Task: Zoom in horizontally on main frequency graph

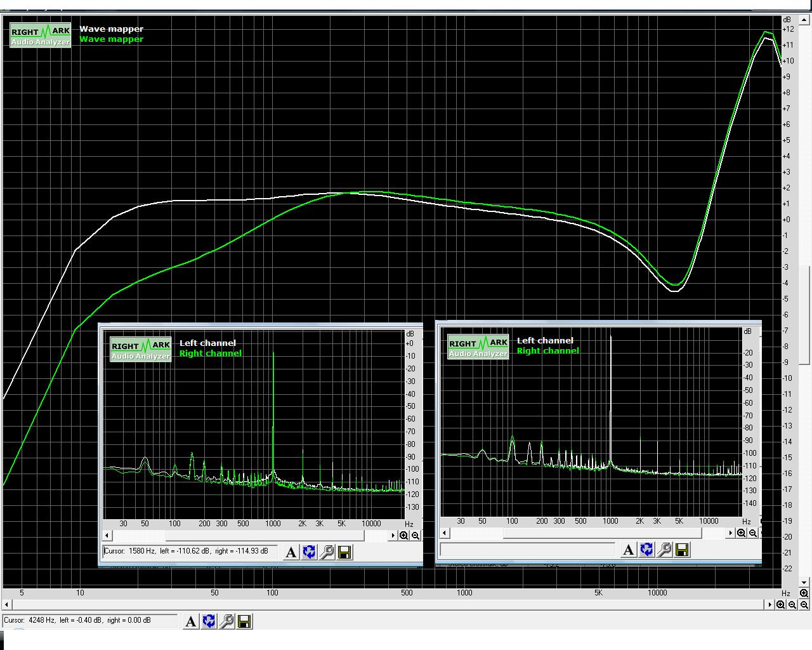Action: coord(780,604)
